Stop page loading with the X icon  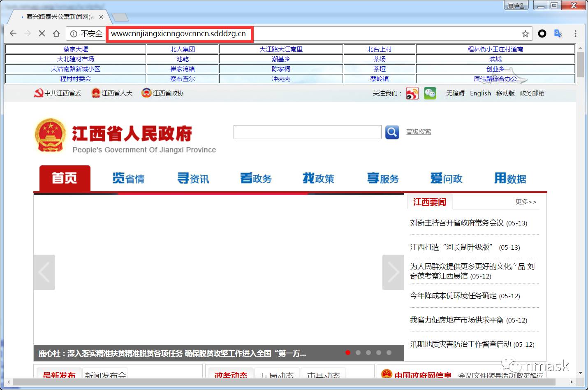click(42, 33)
